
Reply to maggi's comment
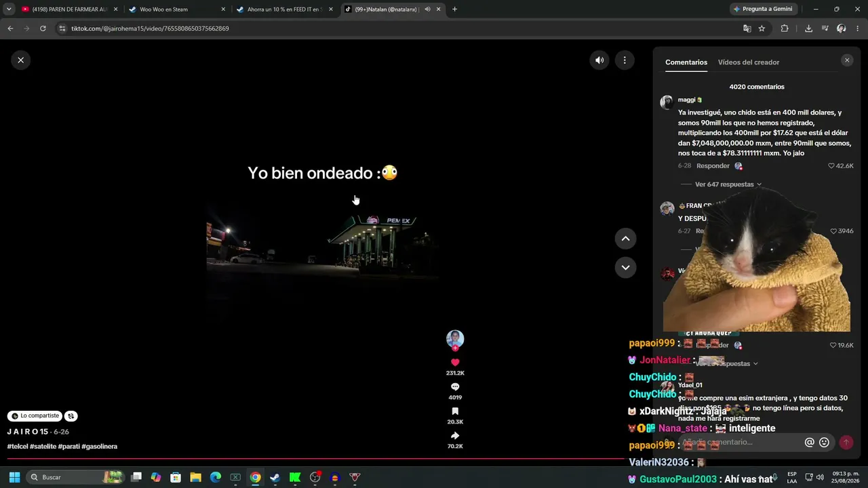pos(713,166)
